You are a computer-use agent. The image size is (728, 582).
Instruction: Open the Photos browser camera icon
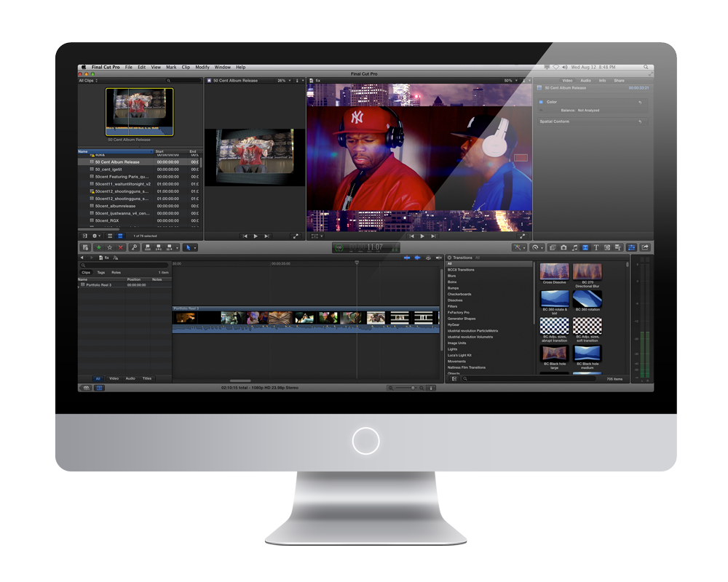point(563,248)
